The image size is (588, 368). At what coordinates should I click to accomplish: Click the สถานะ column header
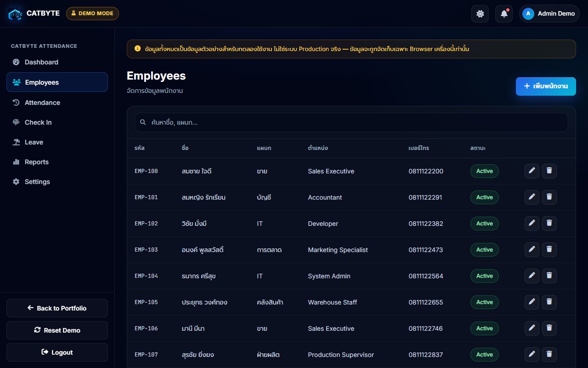point(478,148)
